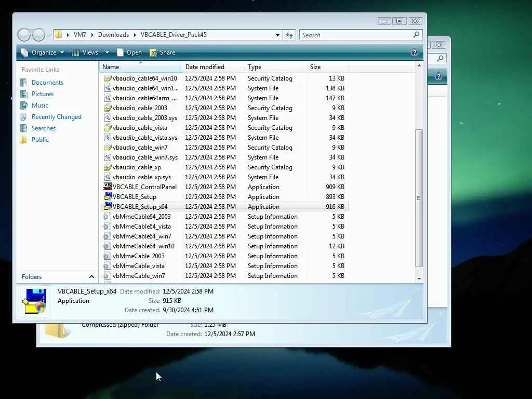Click vbaudio_cable_win7 catalog icon

pos(108,147)
